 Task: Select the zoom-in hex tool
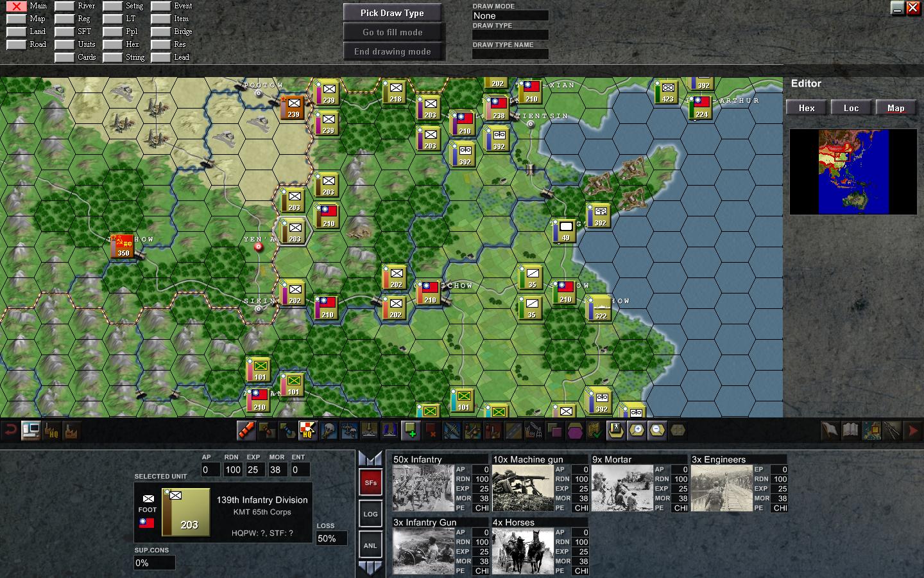636,431
